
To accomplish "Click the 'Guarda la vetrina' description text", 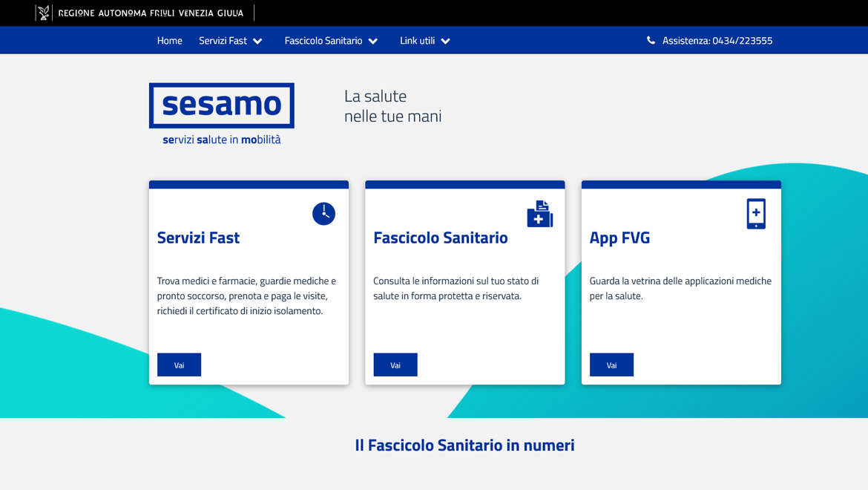I will pyautogui.click(x=680, y=288).
